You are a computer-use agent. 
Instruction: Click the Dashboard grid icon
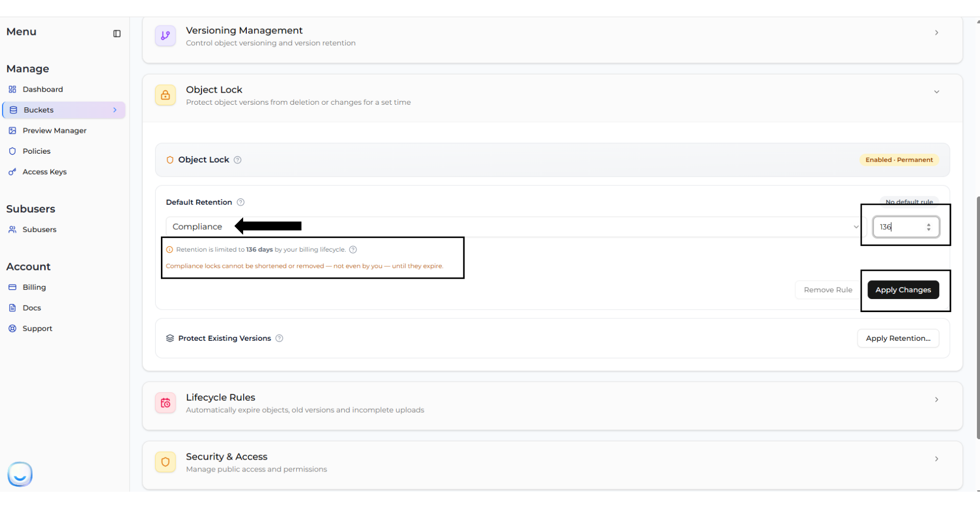(x=12, y=89)
